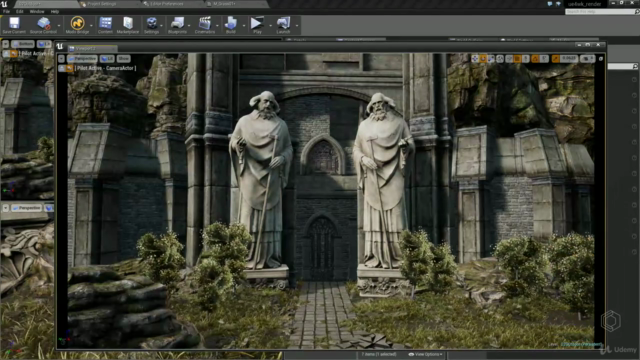The width and height of the screenshot is (640, 360).
Task: Toggle surface snapping in Viewport 2
Action: (x=509, y=59)
